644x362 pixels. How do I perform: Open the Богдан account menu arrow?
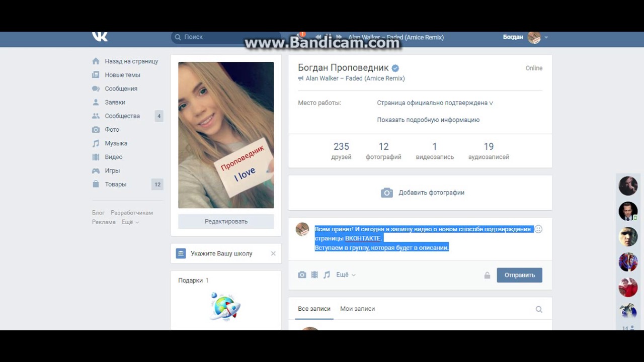tap(546, 37)
